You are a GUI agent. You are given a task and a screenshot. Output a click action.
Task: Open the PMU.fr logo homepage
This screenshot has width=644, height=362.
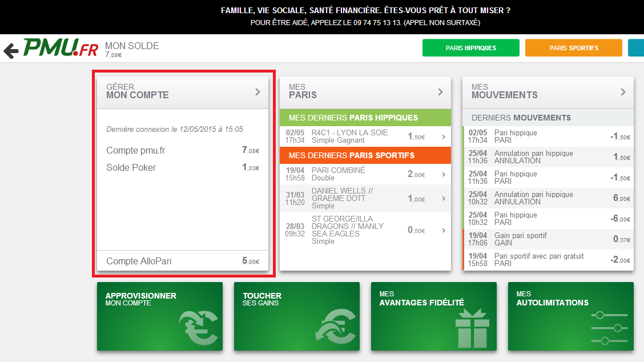(x=61, y=47)
